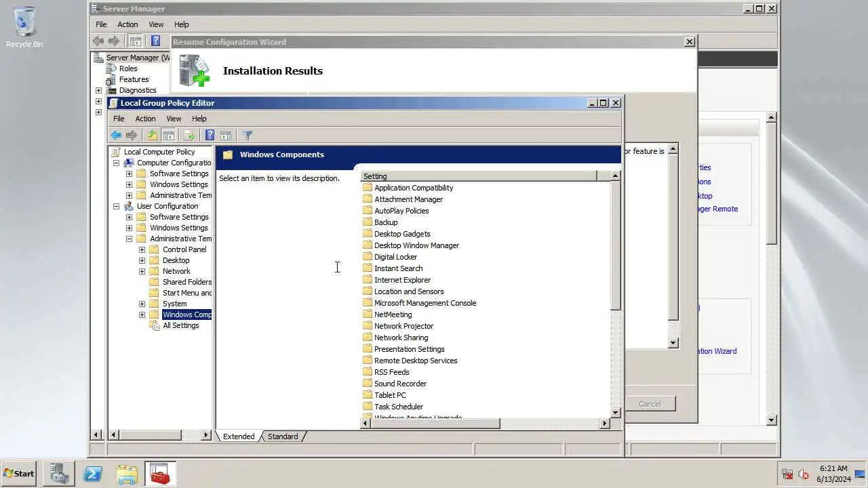
Task: Click the All Settings node icon
Action: (155, 325)
